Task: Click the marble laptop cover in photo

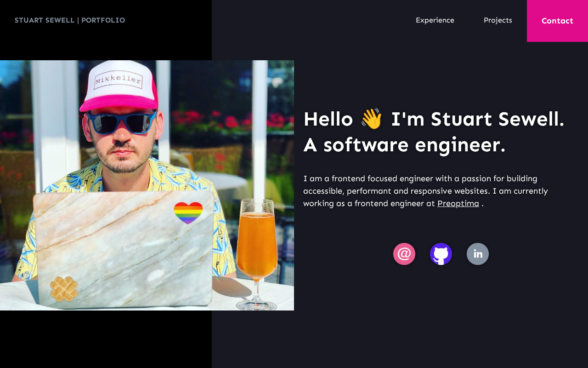Action: click(123, 249)
